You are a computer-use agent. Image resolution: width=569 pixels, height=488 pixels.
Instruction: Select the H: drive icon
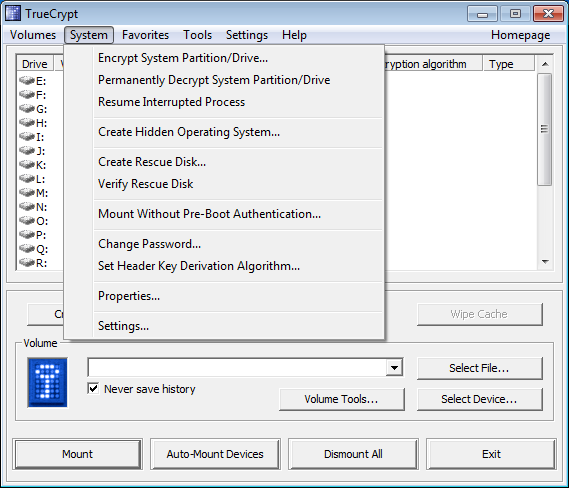(x=26, y=122)
